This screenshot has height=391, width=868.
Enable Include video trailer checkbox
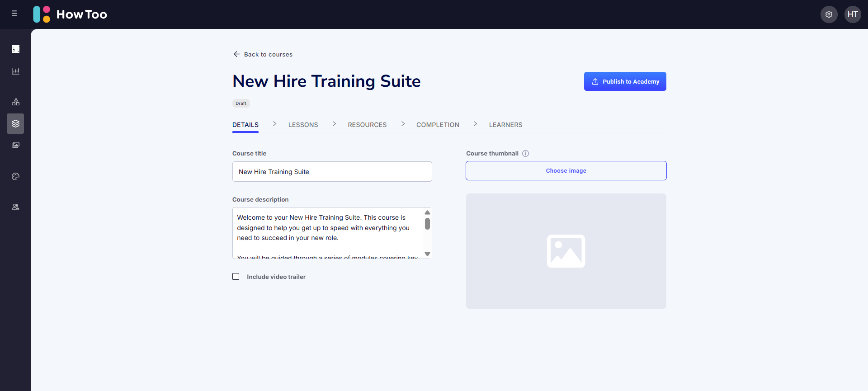(x=236, y=277)
